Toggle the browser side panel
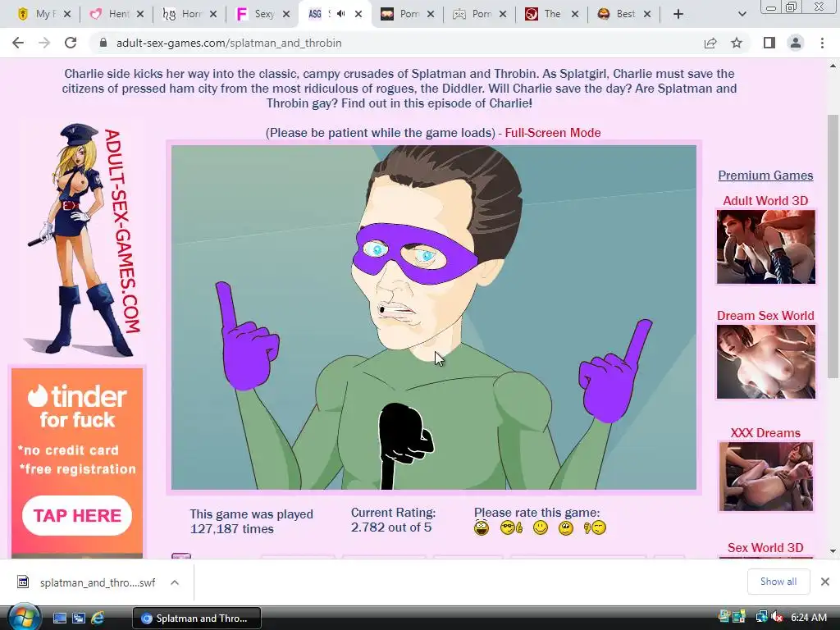This screenshot has width=840, height=630. (769, 43)
